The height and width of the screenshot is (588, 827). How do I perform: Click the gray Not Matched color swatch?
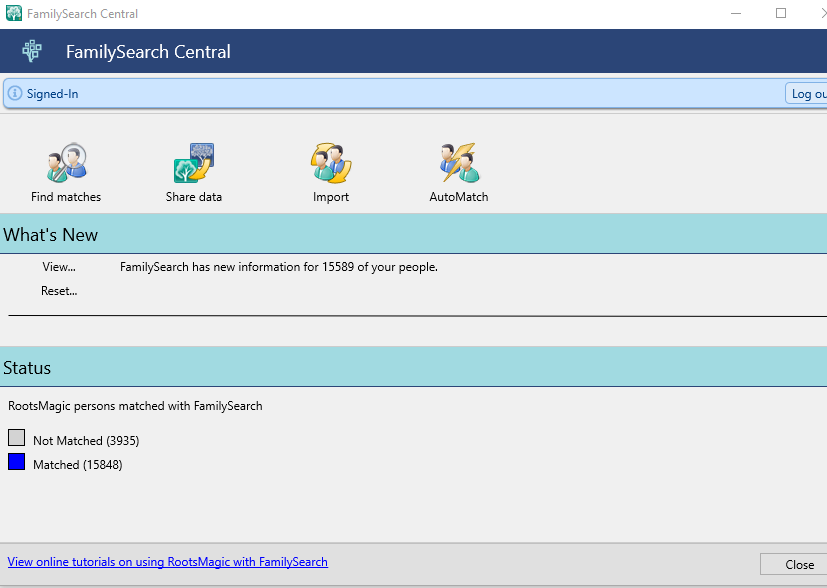(x=16, y=438)
